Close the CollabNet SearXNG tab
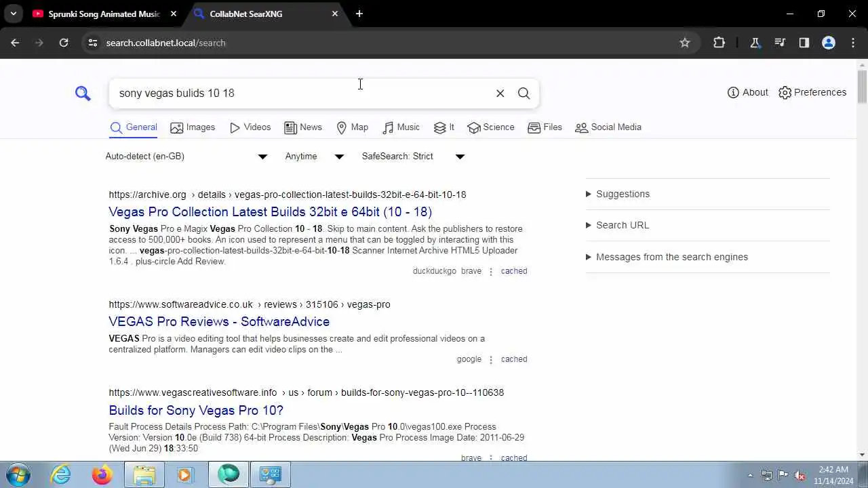 click(335, 14)
